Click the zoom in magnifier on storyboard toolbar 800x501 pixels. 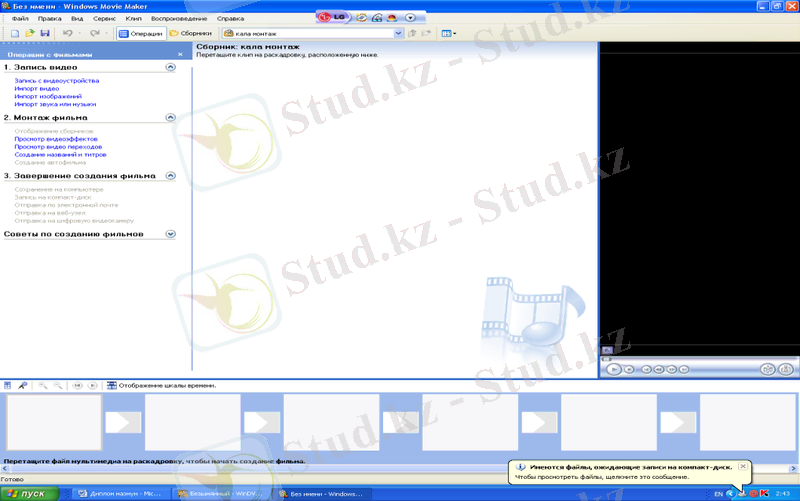click(x=43, y=386)
